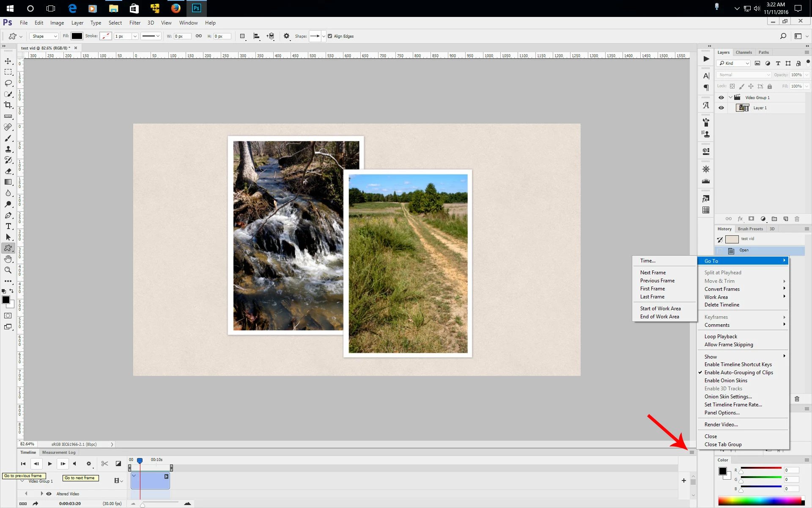The width and height of the screenshot is (812, 508).
Task: Toggle Enable Auto-Grouping of Clips option
Action: coord(738,373)
